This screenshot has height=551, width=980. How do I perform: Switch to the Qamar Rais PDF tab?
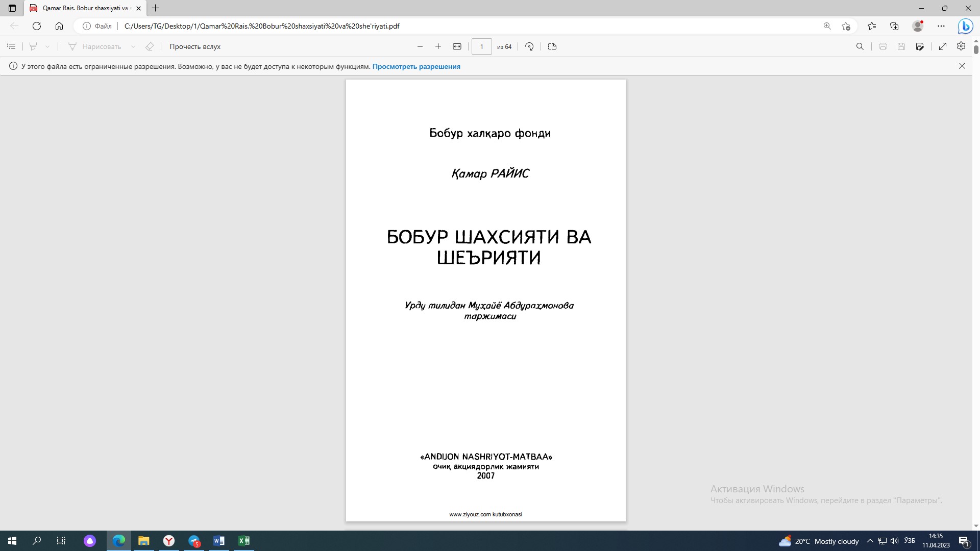coord(82,8)
